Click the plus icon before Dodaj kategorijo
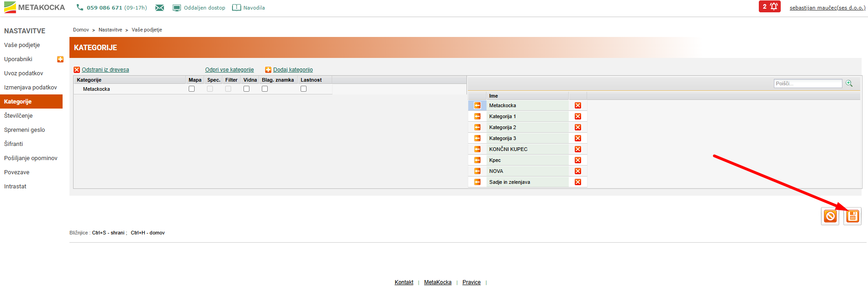868x286 pixels. (x=268, y=70)
